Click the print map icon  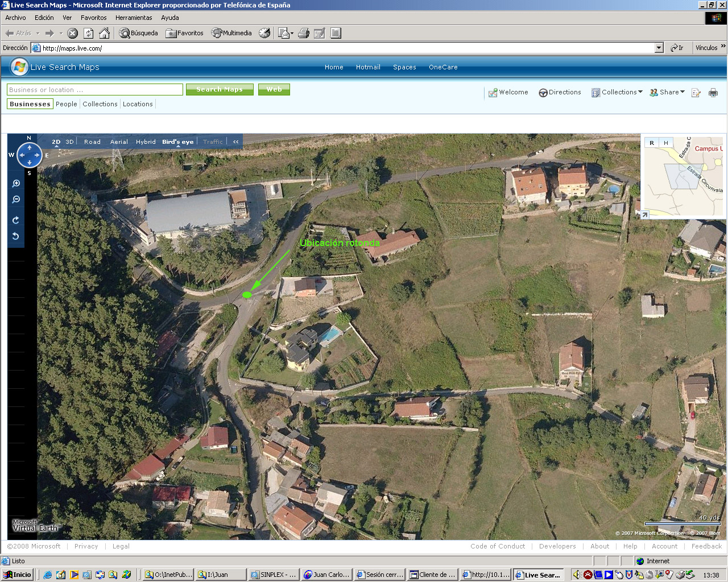pyautogui.click(x=713, y=93)
